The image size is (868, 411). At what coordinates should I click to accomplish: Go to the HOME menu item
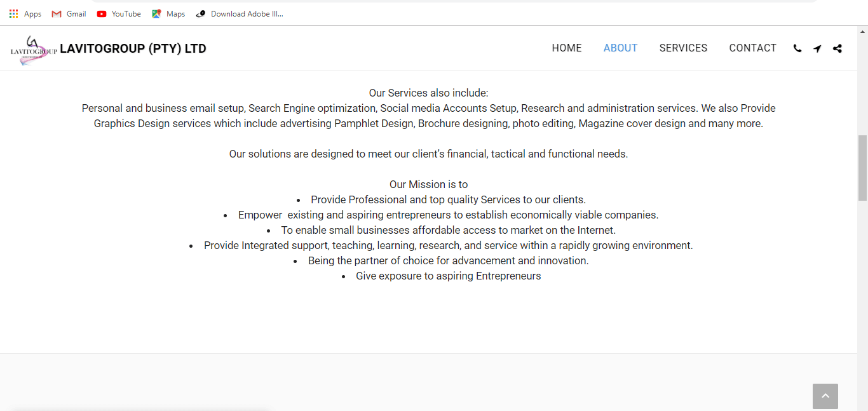point(567,48)
